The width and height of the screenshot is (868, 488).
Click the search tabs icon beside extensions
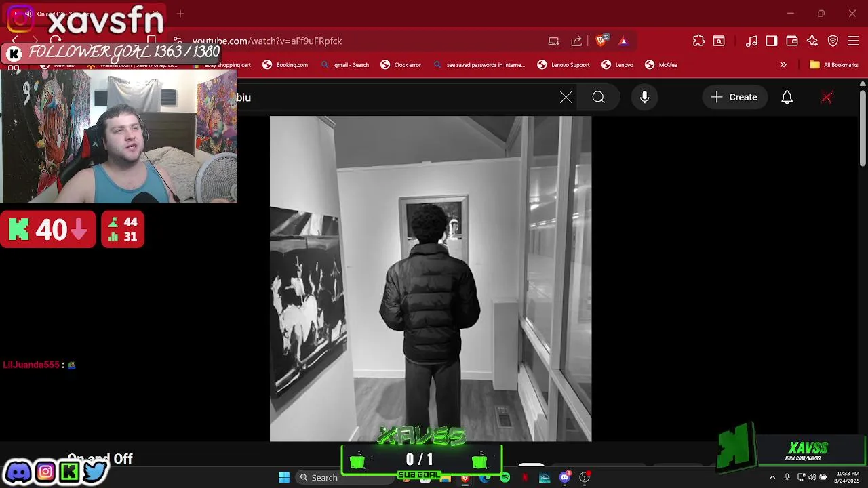pyautogui.click(x=719, y=41)
